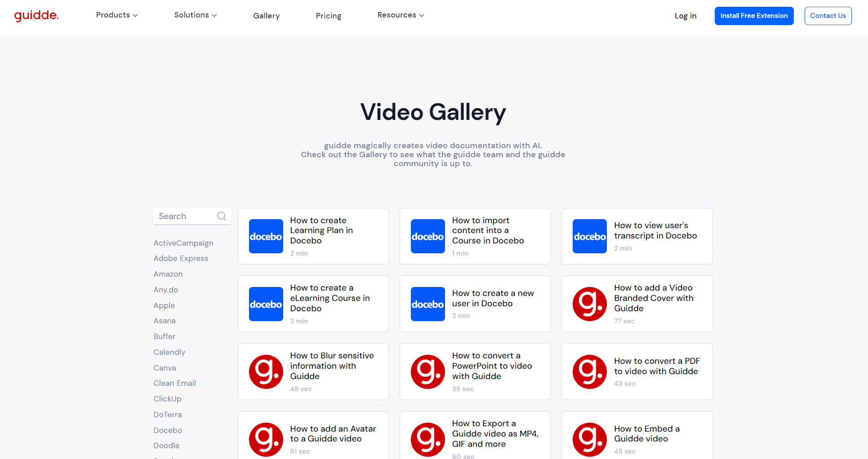Click Guidde logo on convert PDF card
This screenshot has height=459, width=868.
point(589,372)
